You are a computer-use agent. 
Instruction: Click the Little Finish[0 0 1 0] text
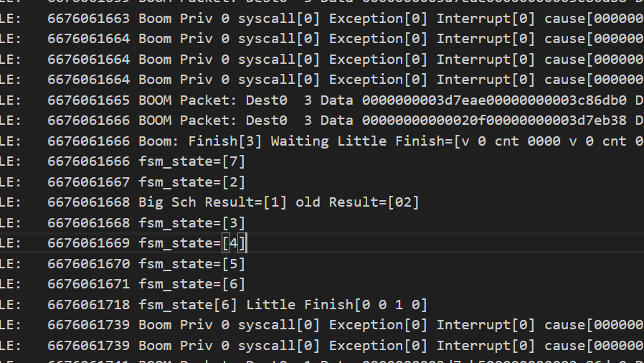[337, 305]
